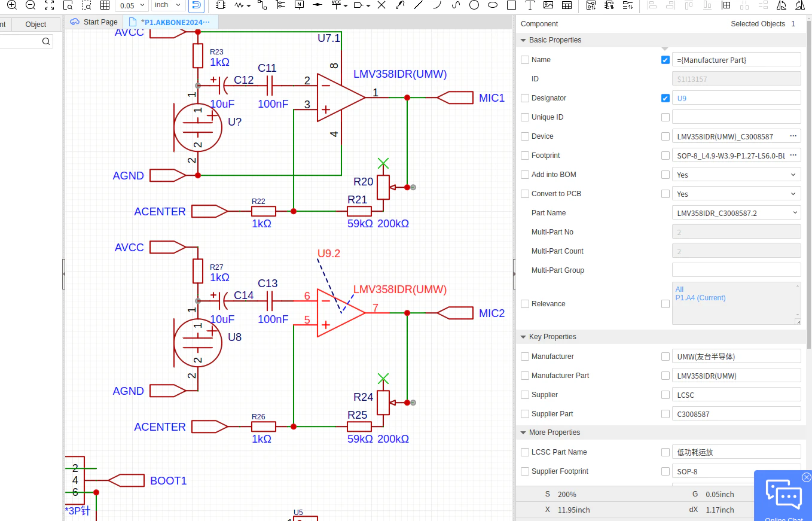Viewport: 812px width, 521px height.
Task: Select the ellipse drawing tool
Action: [x=493, y=5]
